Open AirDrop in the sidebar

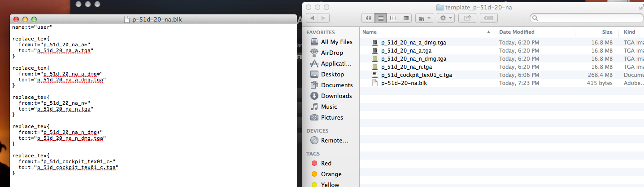[331, 53]
